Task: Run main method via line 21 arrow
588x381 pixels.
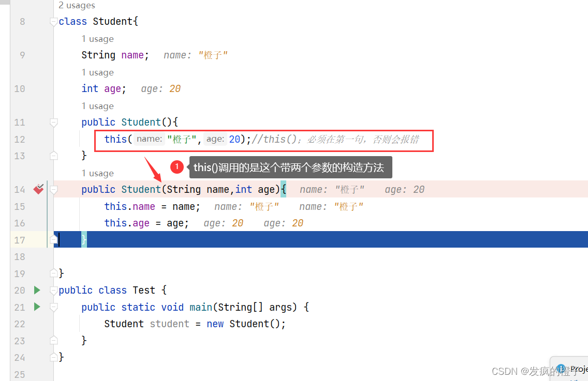Action: [x=37, y=307]
